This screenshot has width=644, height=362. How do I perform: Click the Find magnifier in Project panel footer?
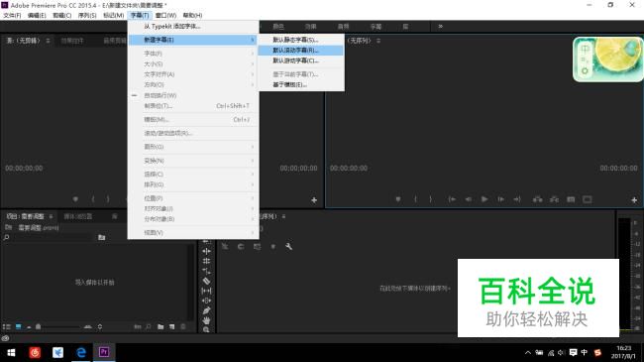(x=149, y=326)
